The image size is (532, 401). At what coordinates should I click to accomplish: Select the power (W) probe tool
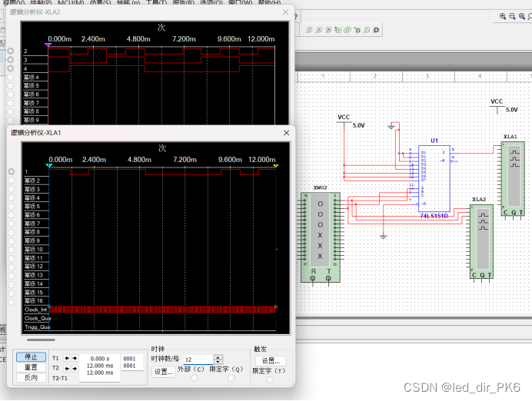click(328, 30)
